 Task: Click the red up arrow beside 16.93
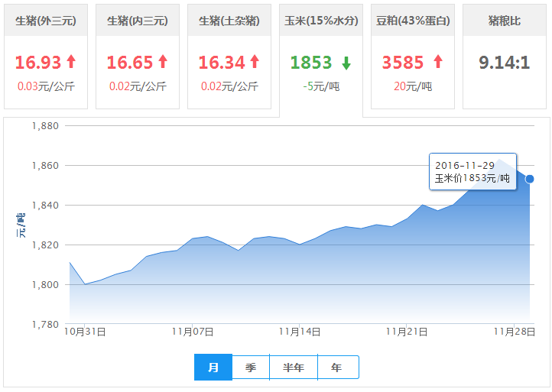(x=71, y=61)
